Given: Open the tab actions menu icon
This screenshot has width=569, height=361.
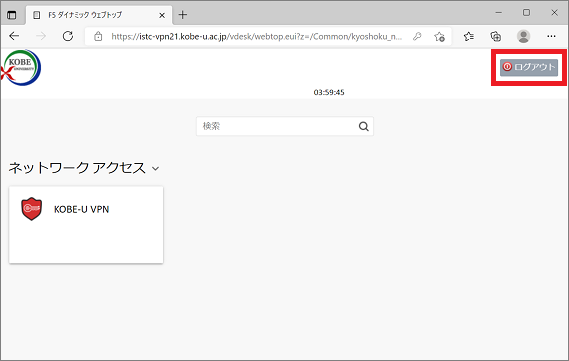Looking at the screenshot, I should click(12, 15).
